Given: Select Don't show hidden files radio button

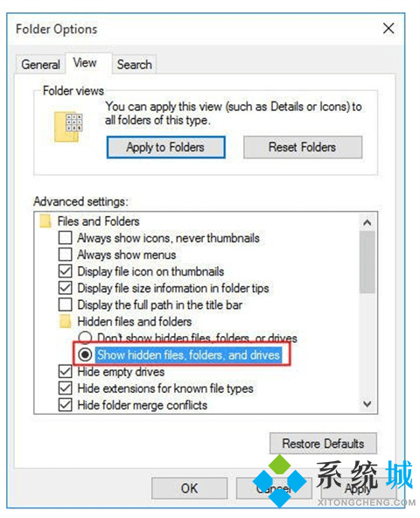Looking at the screenshot, I should pos(85,337).
